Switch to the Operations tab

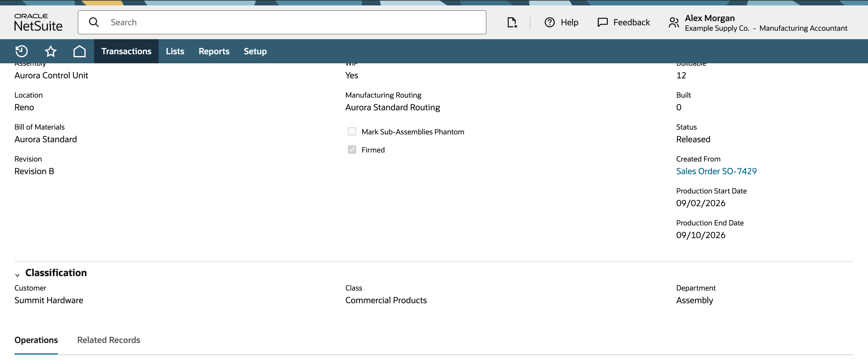pos(36,340)
